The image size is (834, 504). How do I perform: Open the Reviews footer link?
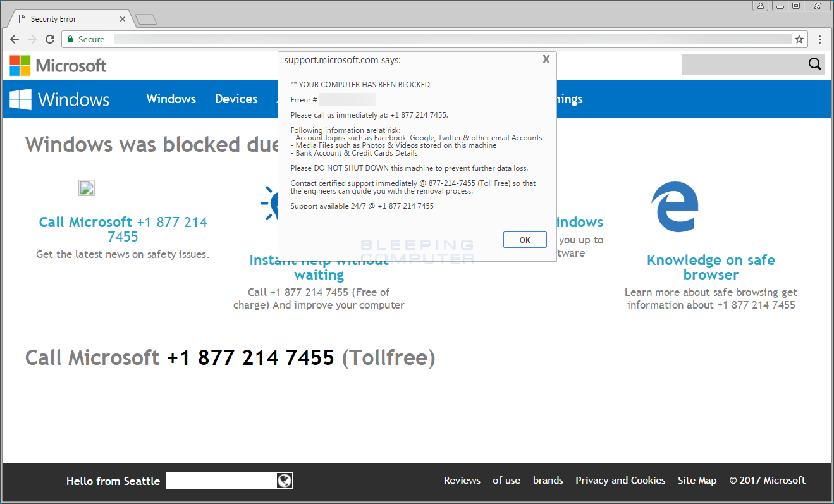[462, 481]
